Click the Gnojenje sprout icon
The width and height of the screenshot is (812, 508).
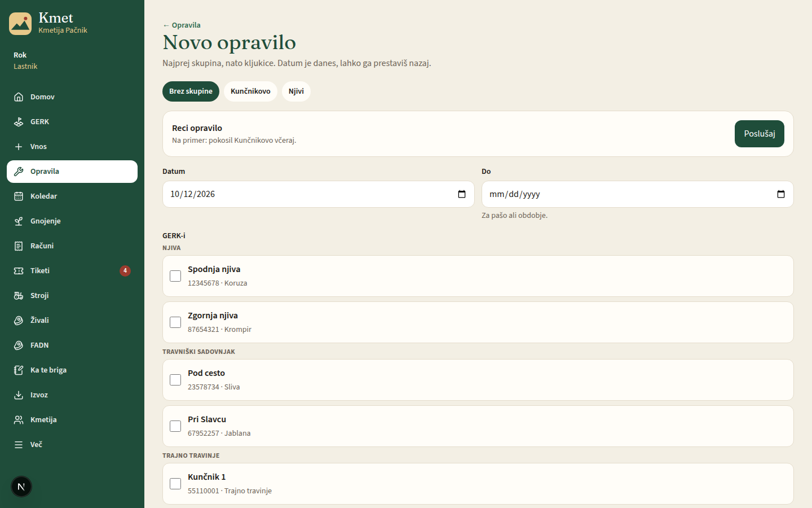click(x=19, y=221)
